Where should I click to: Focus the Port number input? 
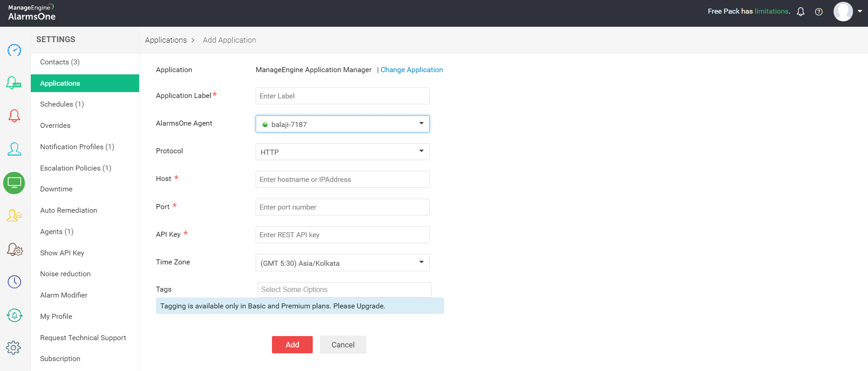(342, 207)
